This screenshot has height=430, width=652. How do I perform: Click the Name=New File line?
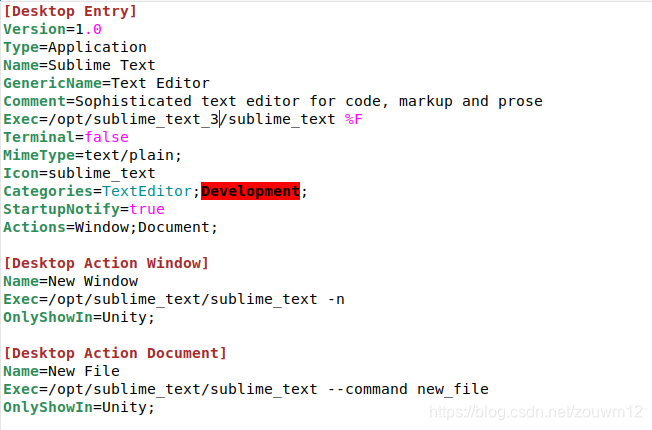(x=62, y=371)
